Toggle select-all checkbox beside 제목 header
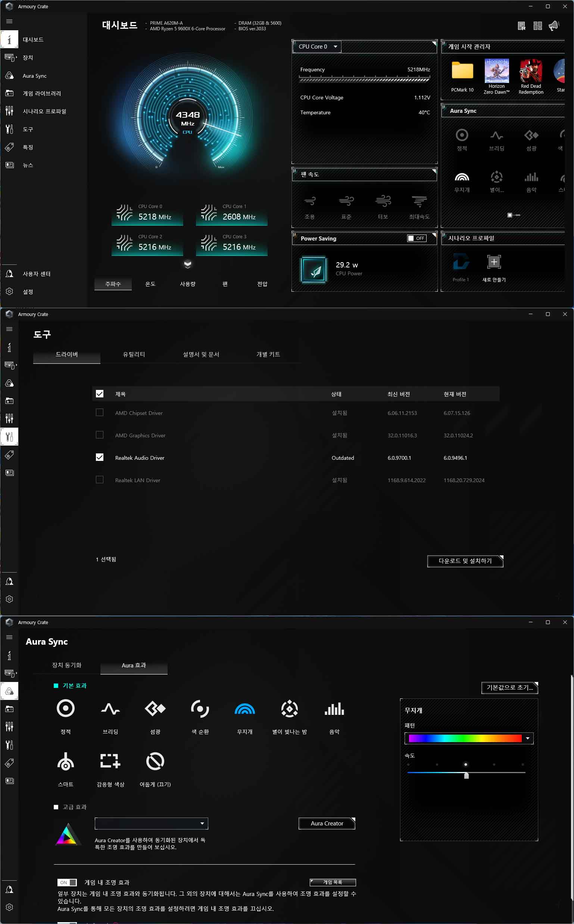Viewport: 574px width, 924px height. click(100, 394)
